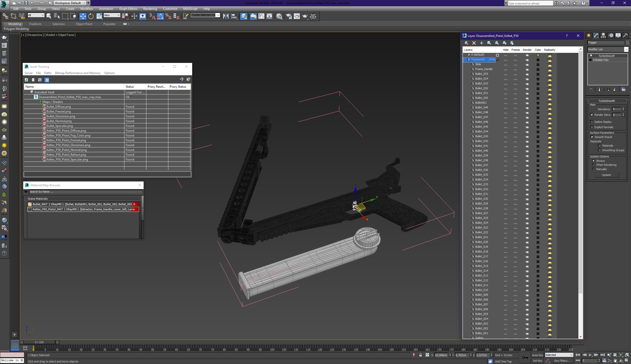The height and width of the screenshot is (364, 631).
Task: Click Go to Start playback control
Action: (x=578, y=355)
